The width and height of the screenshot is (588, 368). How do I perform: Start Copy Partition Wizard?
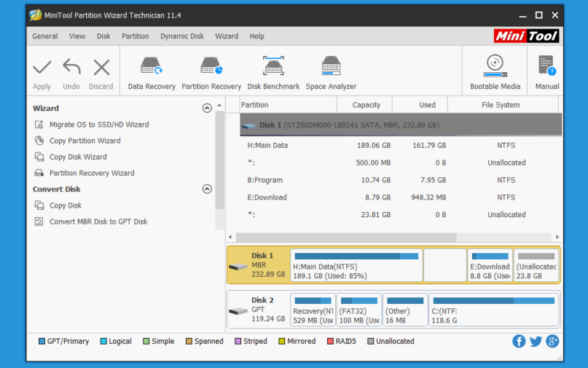85,141
